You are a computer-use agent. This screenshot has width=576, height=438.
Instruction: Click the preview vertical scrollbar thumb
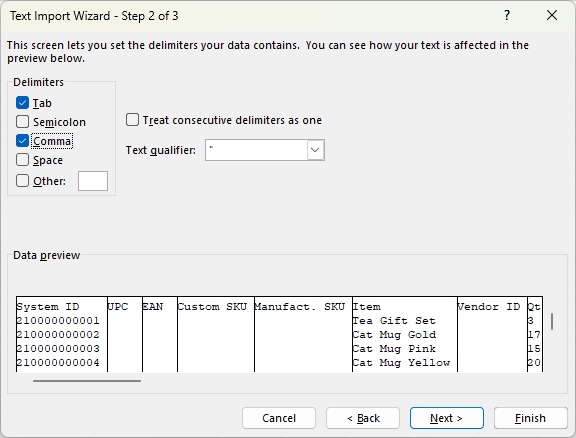coord(552,322)
